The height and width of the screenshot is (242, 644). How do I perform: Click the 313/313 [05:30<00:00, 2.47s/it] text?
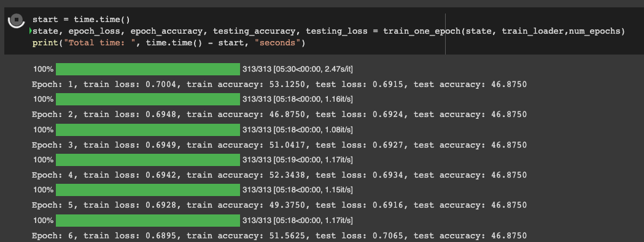click(298, 69)
